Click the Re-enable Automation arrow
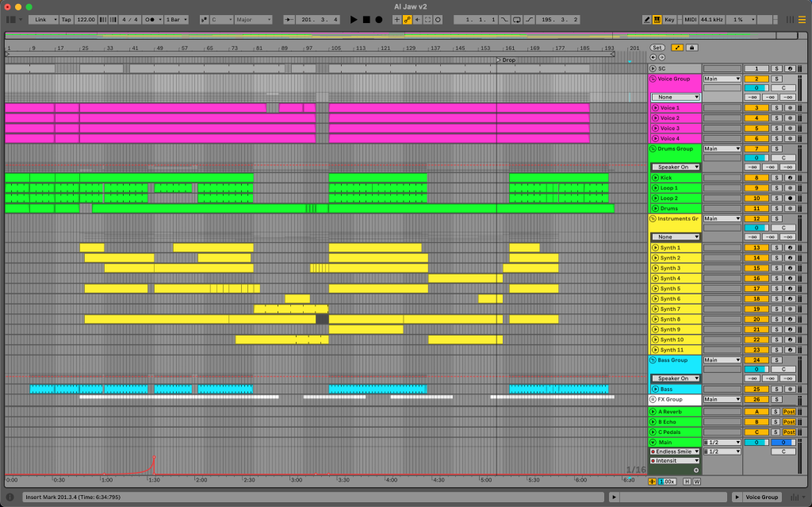This screenshot has width=812, height=507. click(x=417, y=20)
